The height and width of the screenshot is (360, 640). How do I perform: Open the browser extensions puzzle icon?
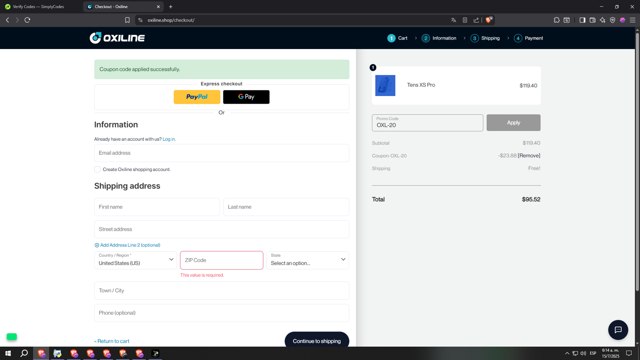point(556,20)
